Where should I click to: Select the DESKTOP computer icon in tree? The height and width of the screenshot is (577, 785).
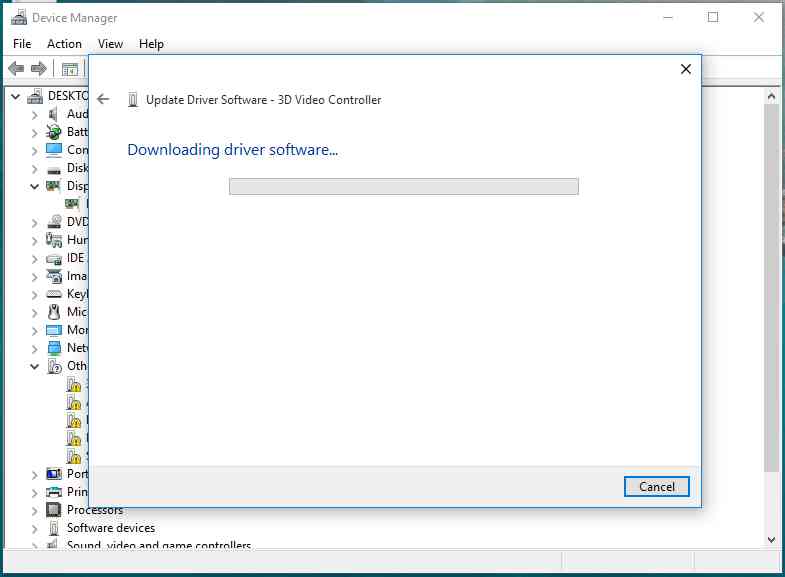[35, 96]
